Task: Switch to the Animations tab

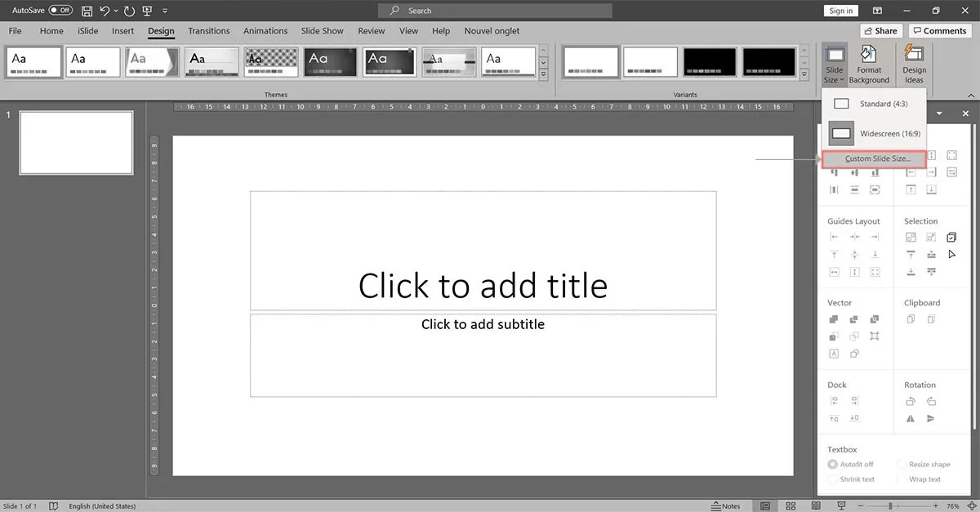Action: [265, 31]
